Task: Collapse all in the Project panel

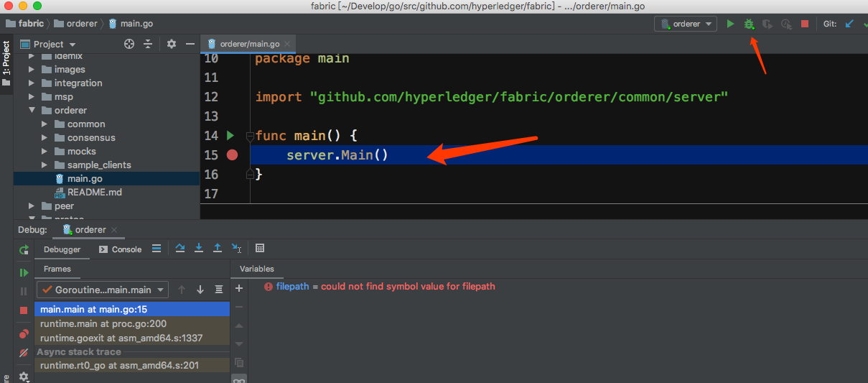Action: coord(148,44)
